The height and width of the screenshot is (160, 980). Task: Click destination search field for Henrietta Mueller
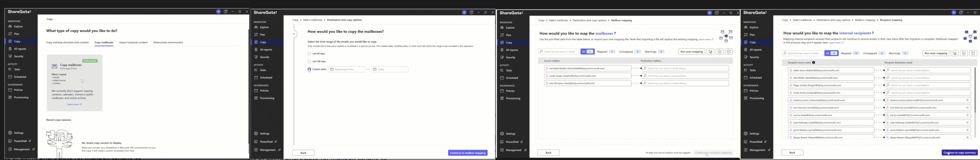[685, 68]
